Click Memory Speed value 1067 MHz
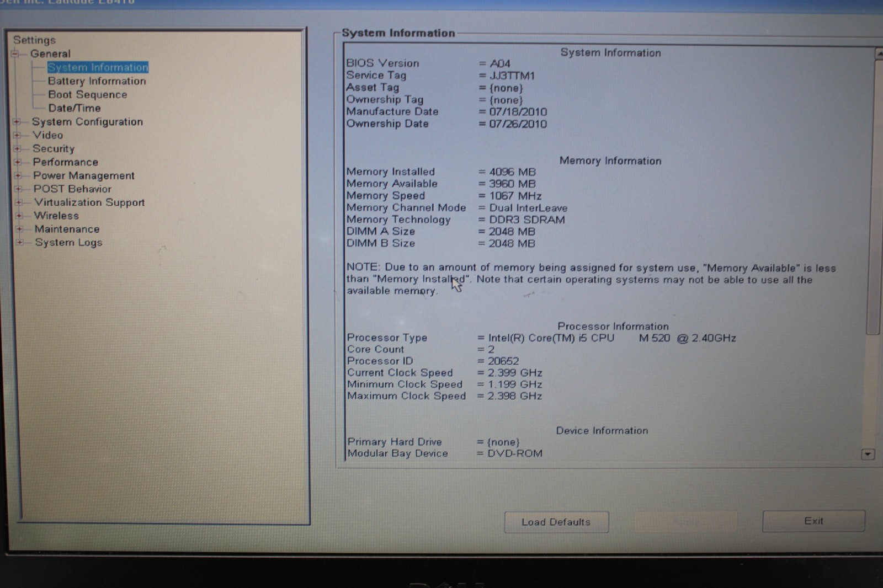 coord(515,196)
